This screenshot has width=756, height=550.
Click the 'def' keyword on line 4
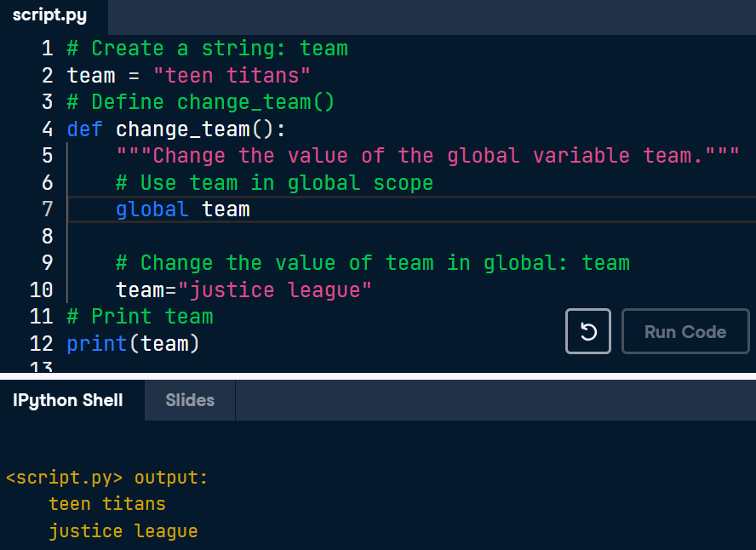pyautogui.click(x=85, y=129)
